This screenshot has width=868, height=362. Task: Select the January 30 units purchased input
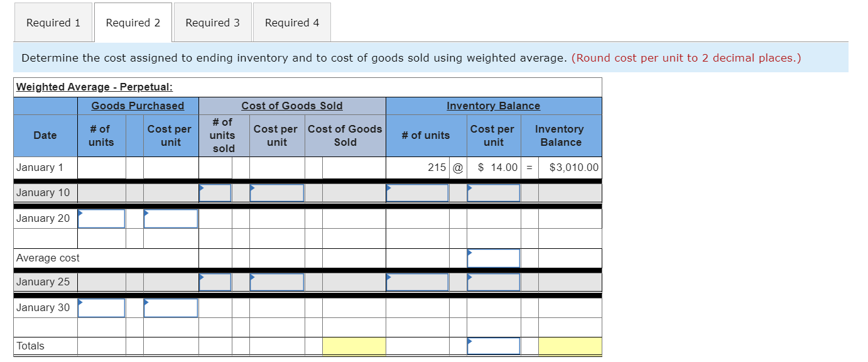pos(100,307)
